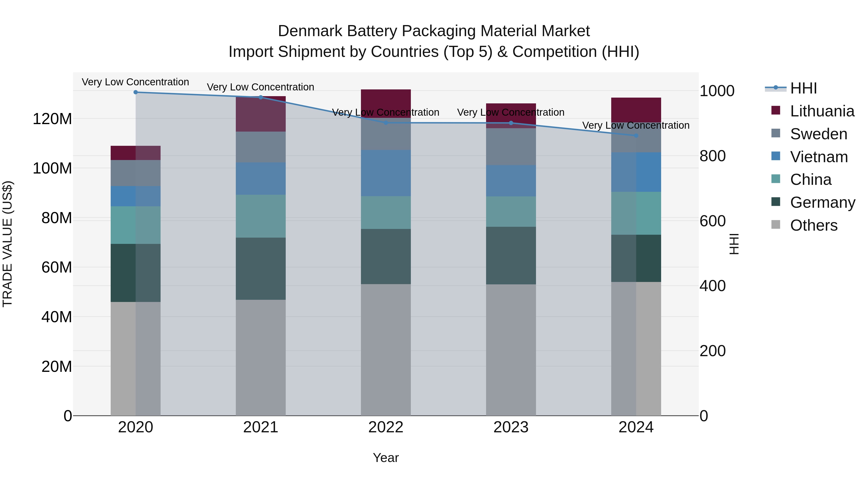Click the 40M trade value tick label
The width and height of the screenshot is (868, 488).
coord(57,317)
